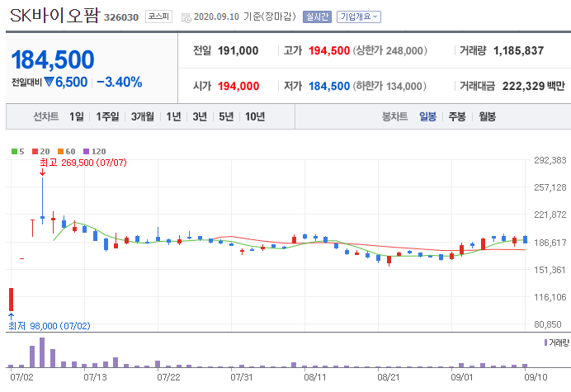The image size is (571, 392).
Task: Click the stock code 326030
Action: [x=121, y=17]
